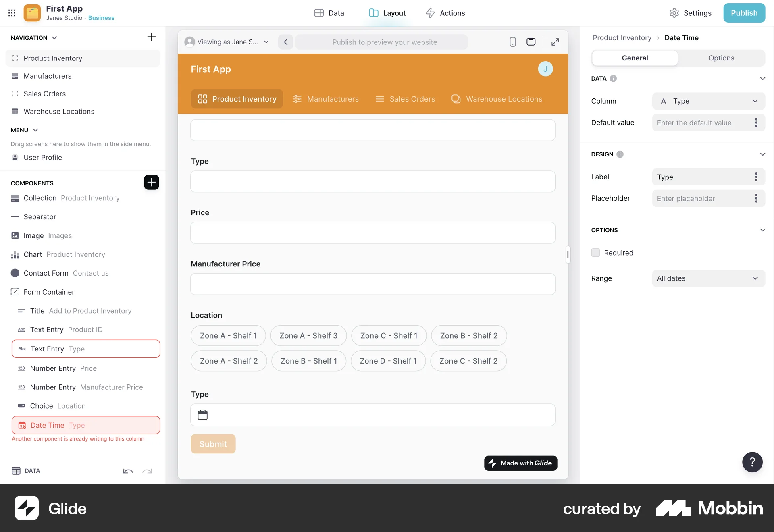Expand the preview to fullscreen
The width and height of the screenshot is (774, 532).
pyautogui.click(x=555, y=42)
